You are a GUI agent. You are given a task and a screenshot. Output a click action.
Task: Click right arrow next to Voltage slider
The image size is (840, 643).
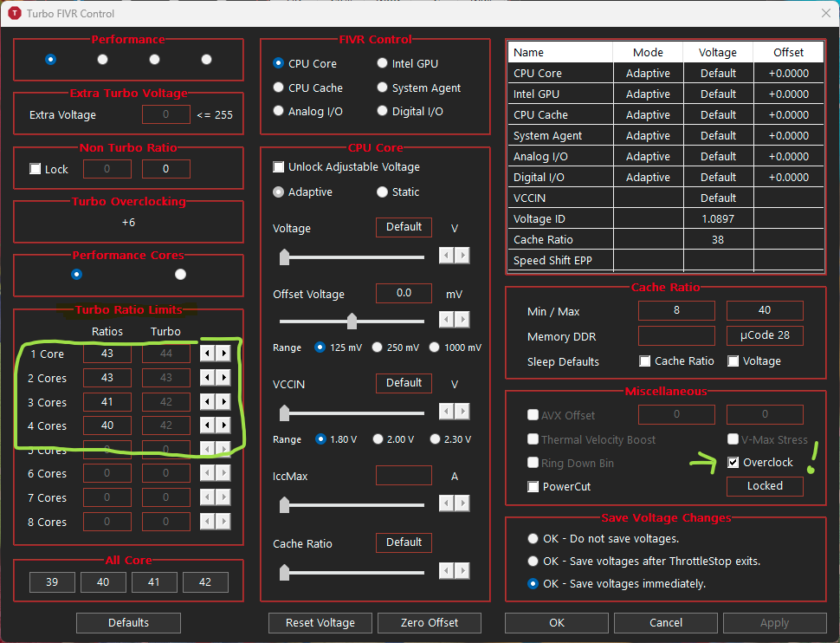tap(462, 256)
